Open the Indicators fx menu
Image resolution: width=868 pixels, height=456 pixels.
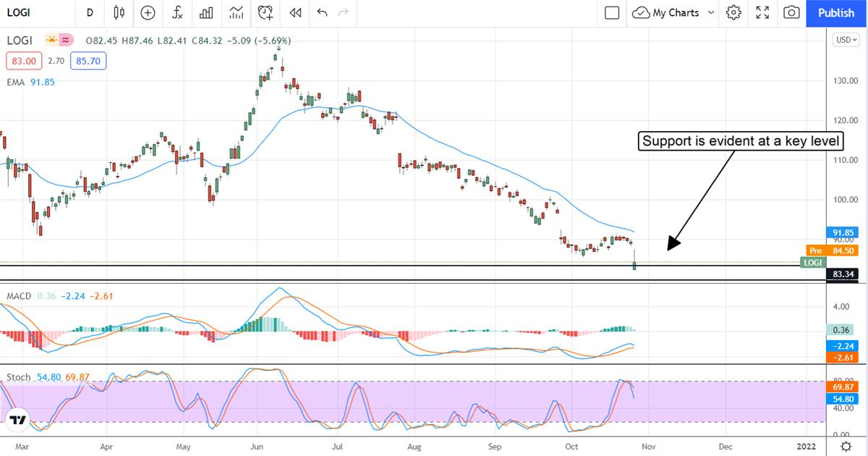(177, 12)
